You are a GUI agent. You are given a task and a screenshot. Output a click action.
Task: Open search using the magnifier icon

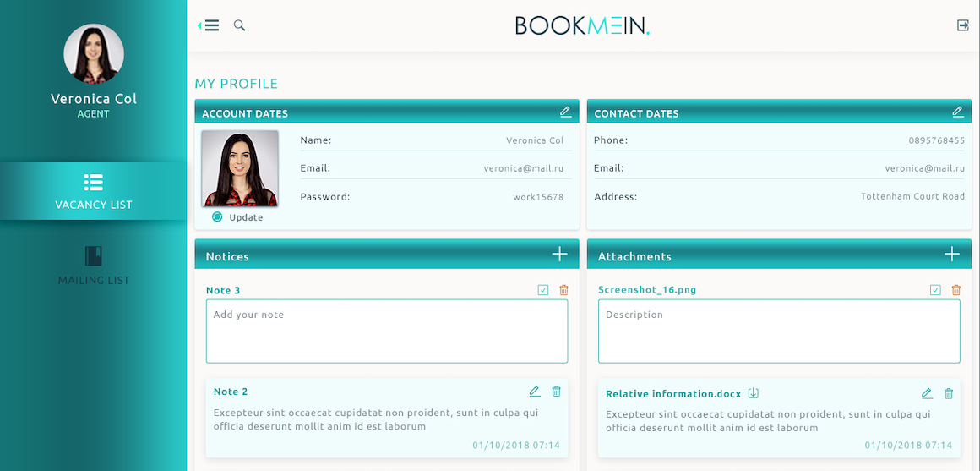pos(239,25)
